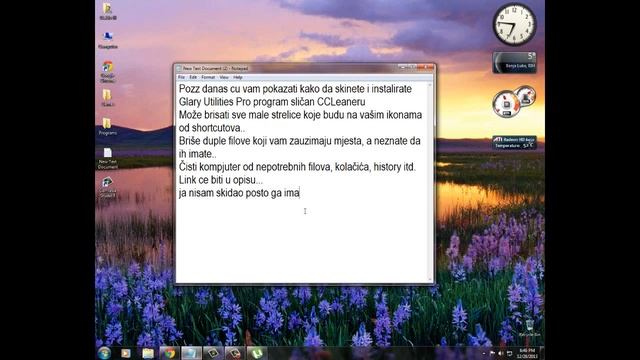
Task: Click the line beginning 'Čisti kompjuter'
Action: 297,167
